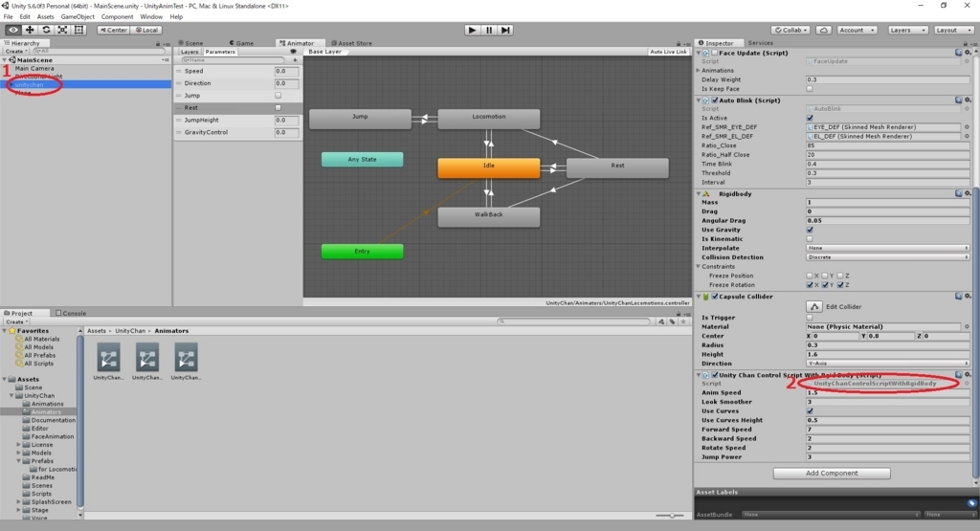Switch to the Game tab
The image size is (980, 531).
[241, 43]
